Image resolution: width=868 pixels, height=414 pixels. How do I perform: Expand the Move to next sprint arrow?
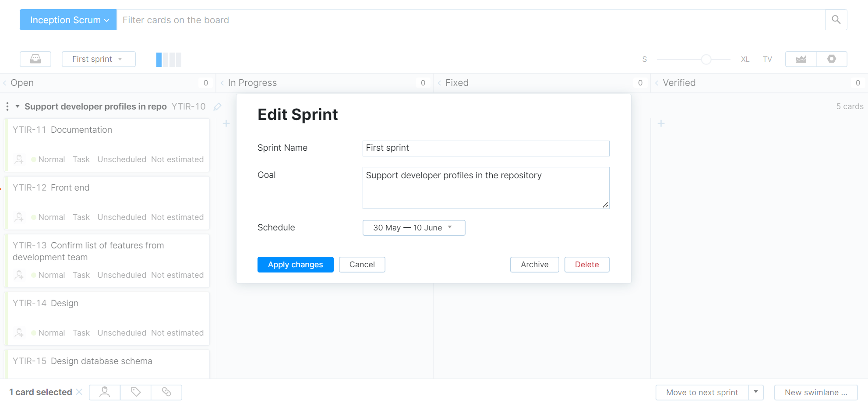[x=756, y=392]
